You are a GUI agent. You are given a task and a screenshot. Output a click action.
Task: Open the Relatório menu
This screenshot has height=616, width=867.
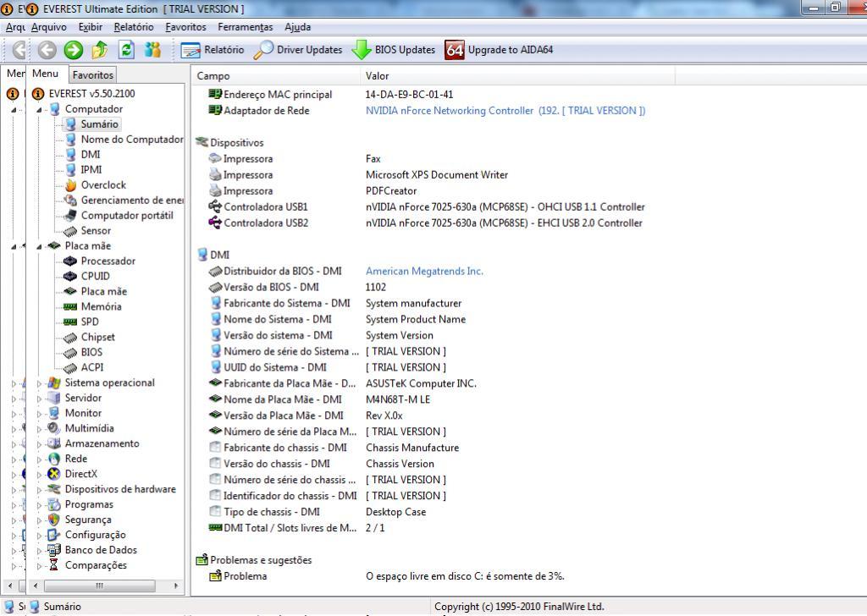tap(134, 27)
